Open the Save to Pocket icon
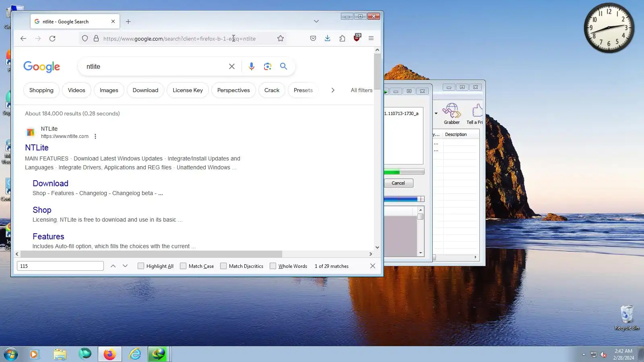Viewport: 644px width, 362px height. point(313,39)
